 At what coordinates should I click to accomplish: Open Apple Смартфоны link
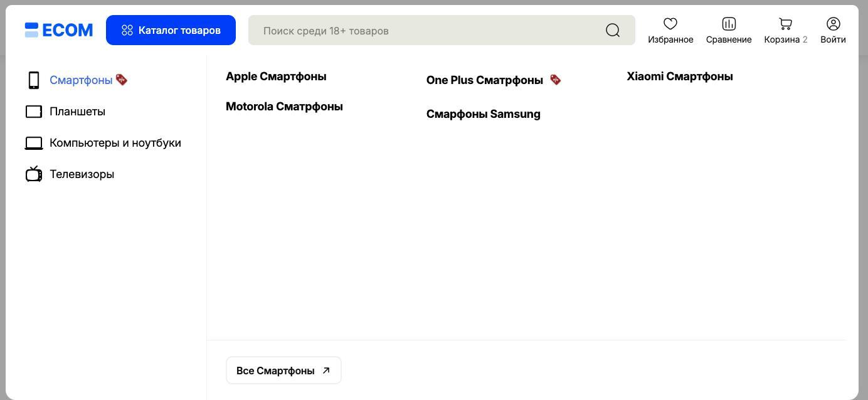[276, 76]
